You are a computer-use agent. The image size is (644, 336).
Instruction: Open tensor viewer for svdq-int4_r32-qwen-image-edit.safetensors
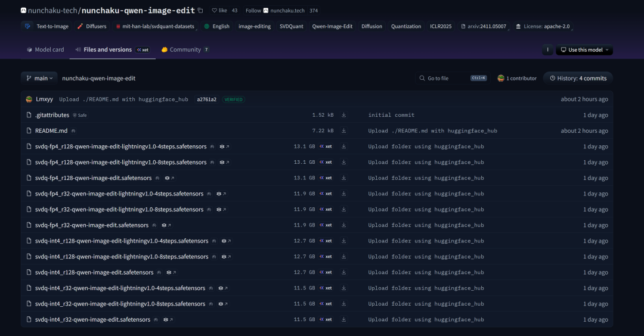[168, 319]
